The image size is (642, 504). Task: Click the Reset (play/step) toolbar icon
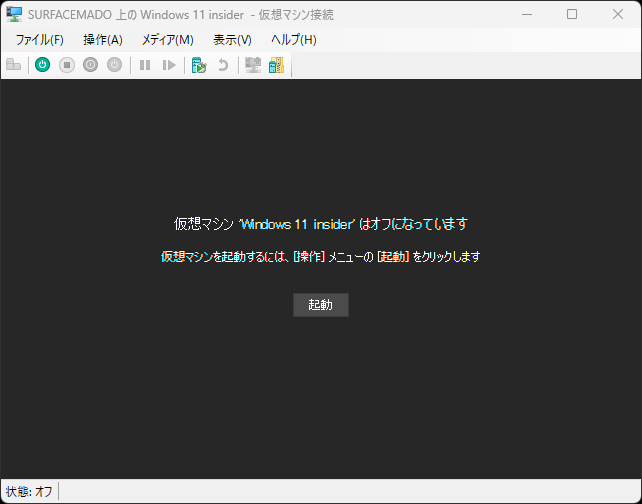[169, 65]
